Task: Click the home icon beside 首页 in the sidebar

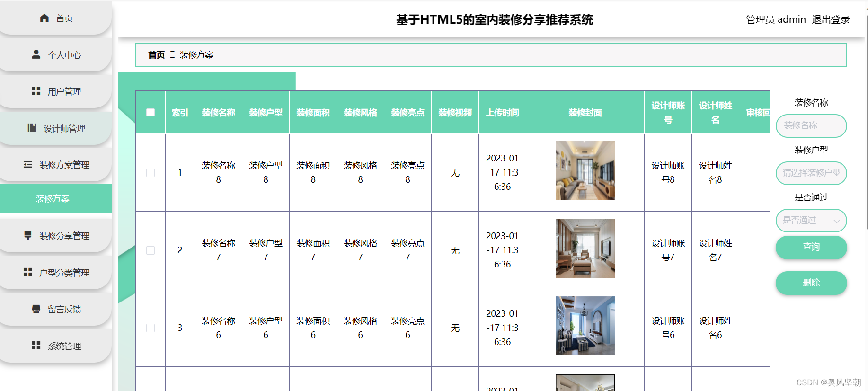Action: [44, 18]
